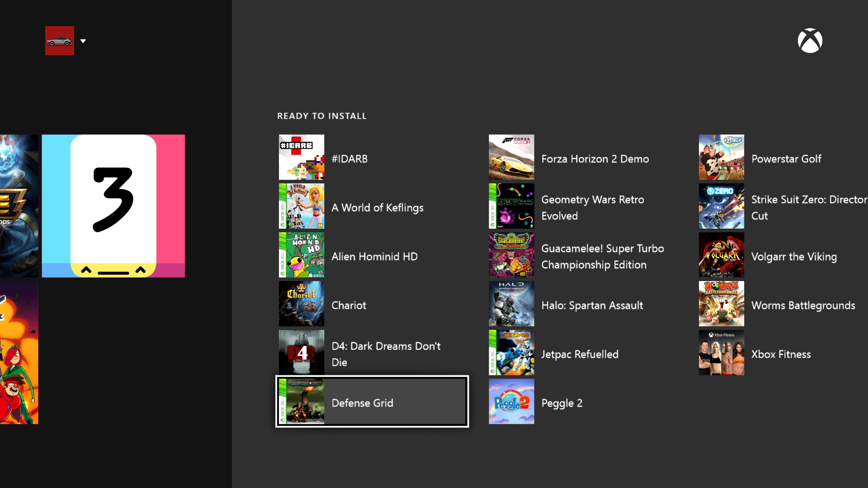Open Strike Suit Zero cover art
Screen dimensions: 868x488
pyautogui.click(x=722, y=206)
